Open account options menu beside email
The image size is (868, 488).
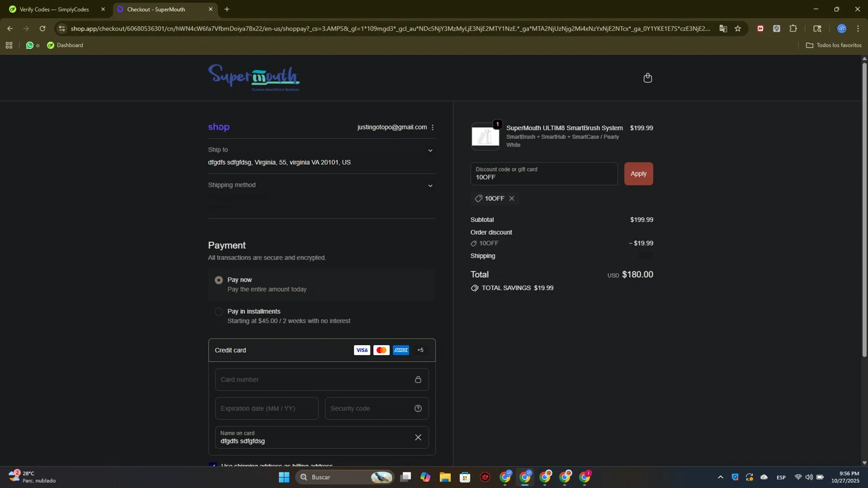pos(432,127)
